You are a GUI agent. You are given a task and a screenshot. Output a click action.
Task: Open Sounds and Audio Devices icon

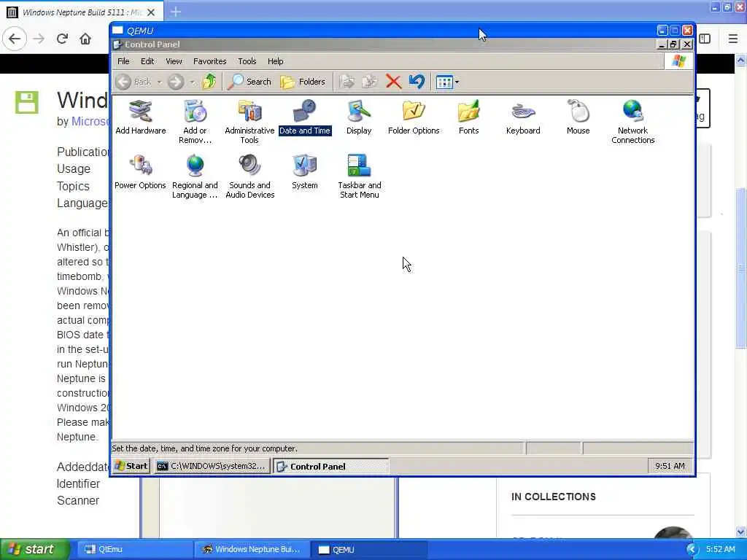(x=249, y=176)
